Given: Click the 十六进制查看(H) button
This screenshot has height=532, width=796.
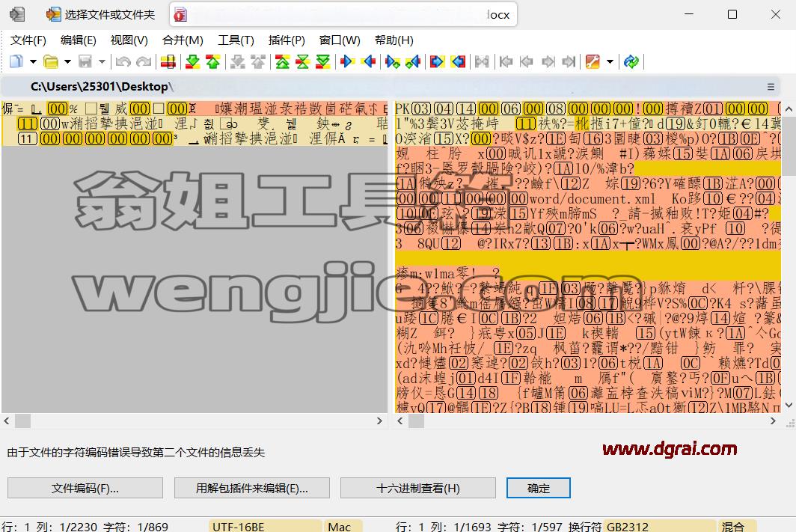Looking at the screenshot, I should pos(417,488).
